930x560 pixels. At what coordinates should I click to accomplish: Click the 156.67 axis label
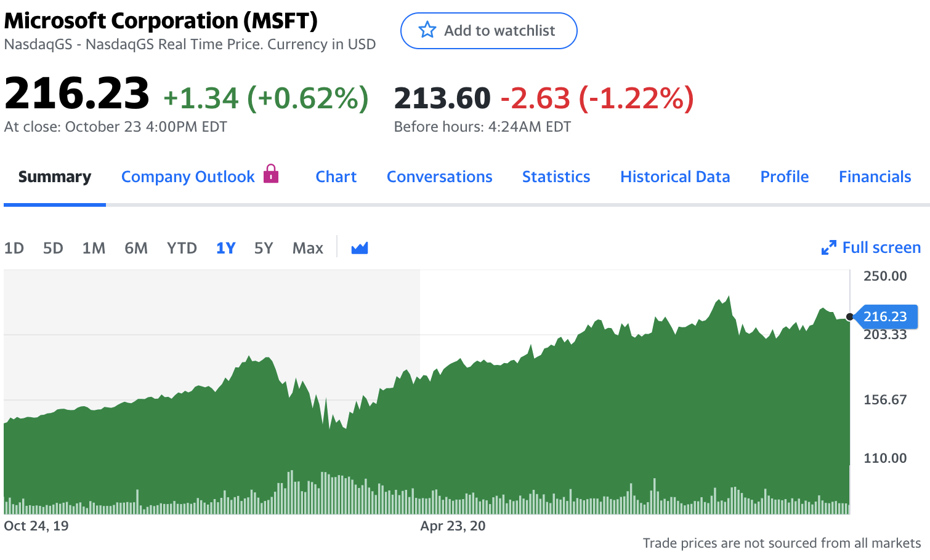tap(885, 400)
